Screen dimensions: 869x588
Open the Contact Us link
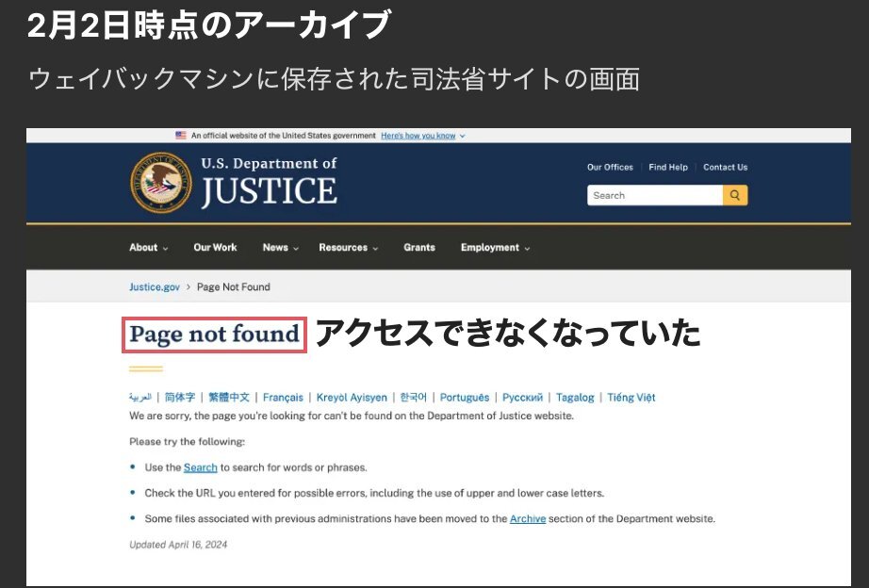[725, 168]
